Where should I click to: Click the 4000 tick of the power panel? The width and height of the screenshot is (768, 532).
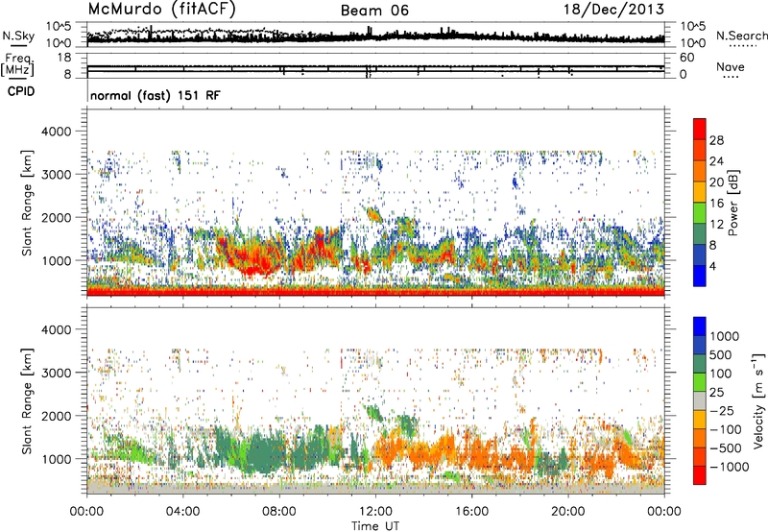56,132
